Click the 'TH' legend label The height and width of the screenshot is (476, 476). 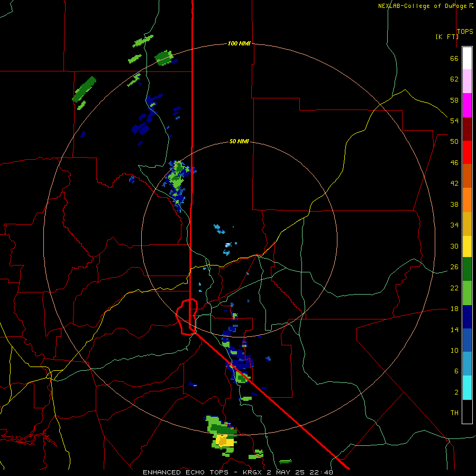[454, 413]
